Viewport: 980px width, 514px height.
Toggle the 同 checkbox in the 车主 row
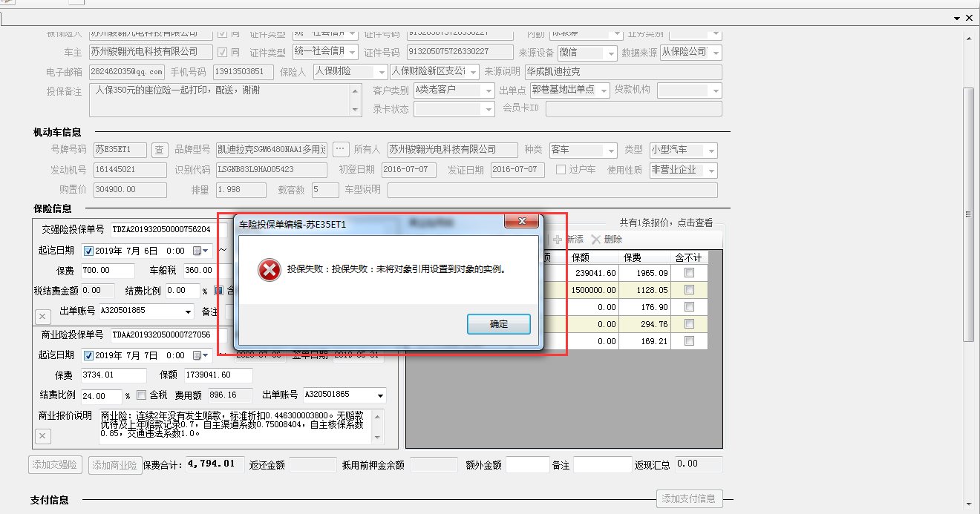pos(223,52)
